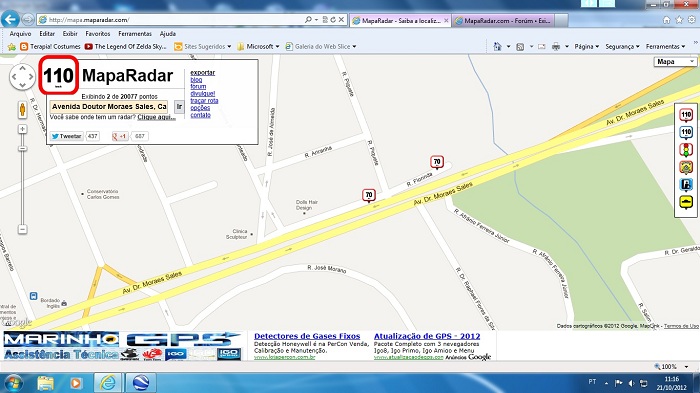Viewport: 700px width, 393px height.
Task: Expand the Página toolbar dropdown
Action: tap(587, 46)
